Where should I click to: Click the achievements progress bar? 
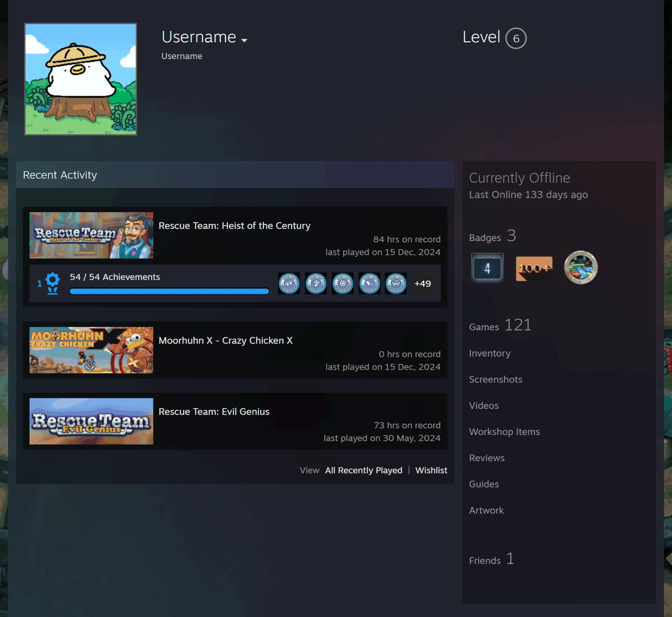point(169,291)
